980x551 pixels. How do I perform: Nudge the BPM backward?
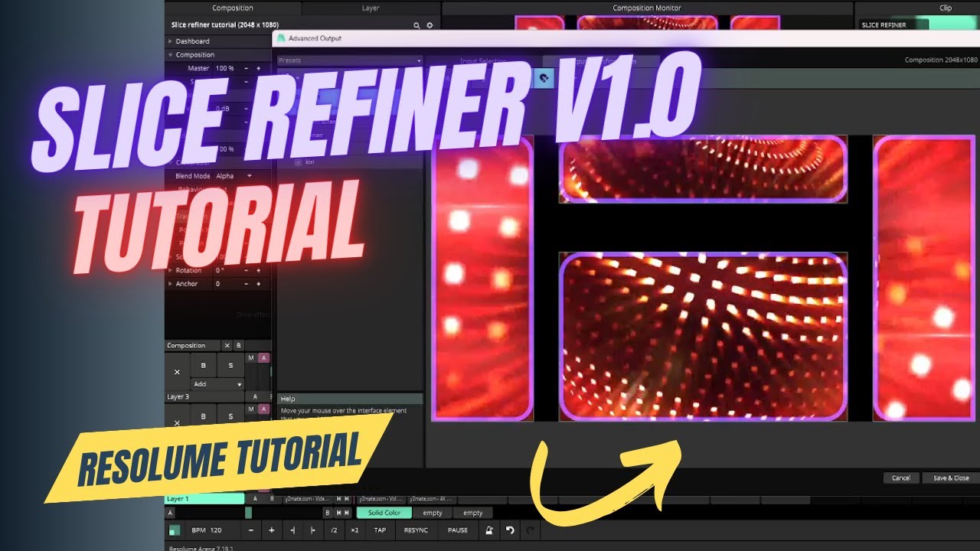(x=292, y=530)
